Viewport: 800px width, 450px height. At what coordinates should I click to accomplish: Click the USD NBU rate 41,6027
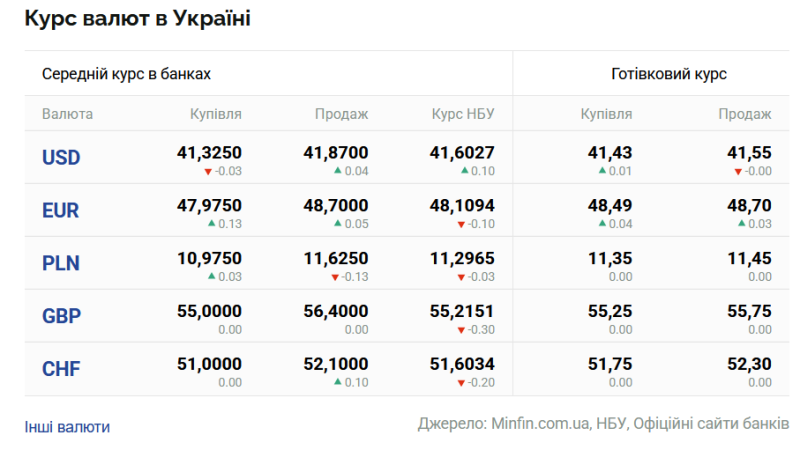click(462, 153)
